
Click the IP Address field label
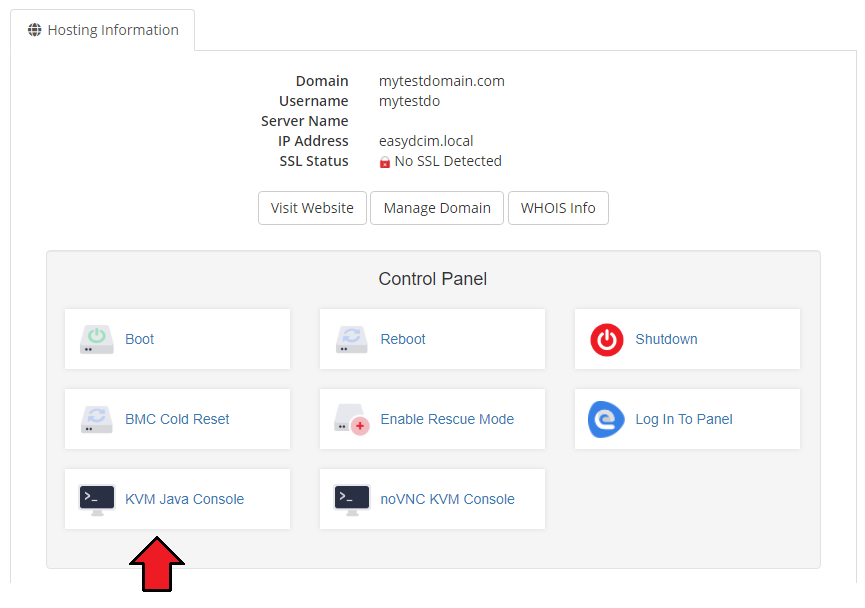(x=313, y=141)
